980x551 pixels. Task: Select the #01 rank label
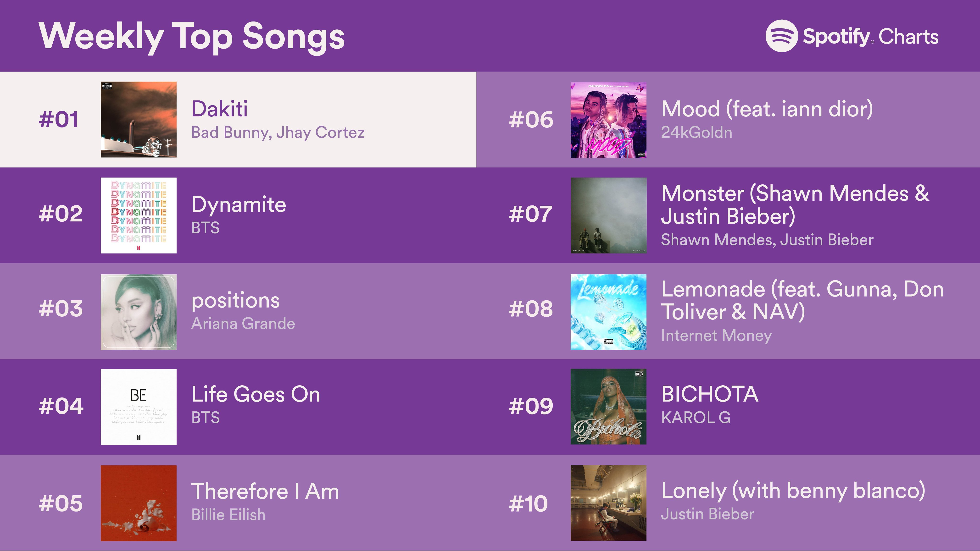click(x=59, y=120)
